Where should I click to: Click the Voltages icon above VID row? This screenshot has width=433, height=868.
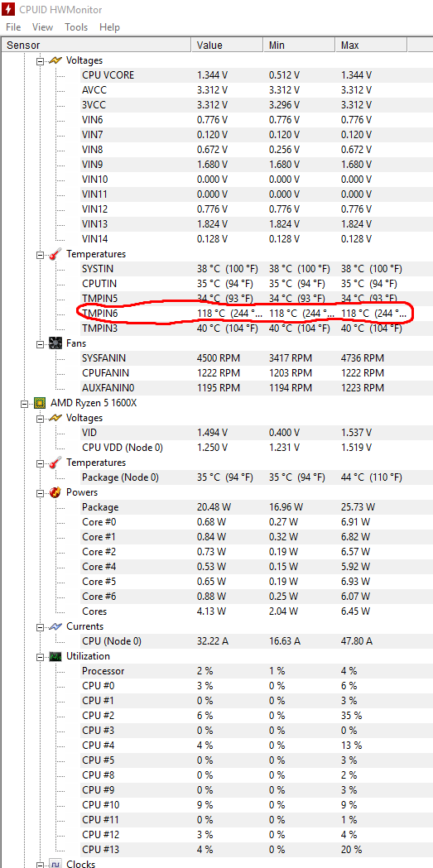55,418
